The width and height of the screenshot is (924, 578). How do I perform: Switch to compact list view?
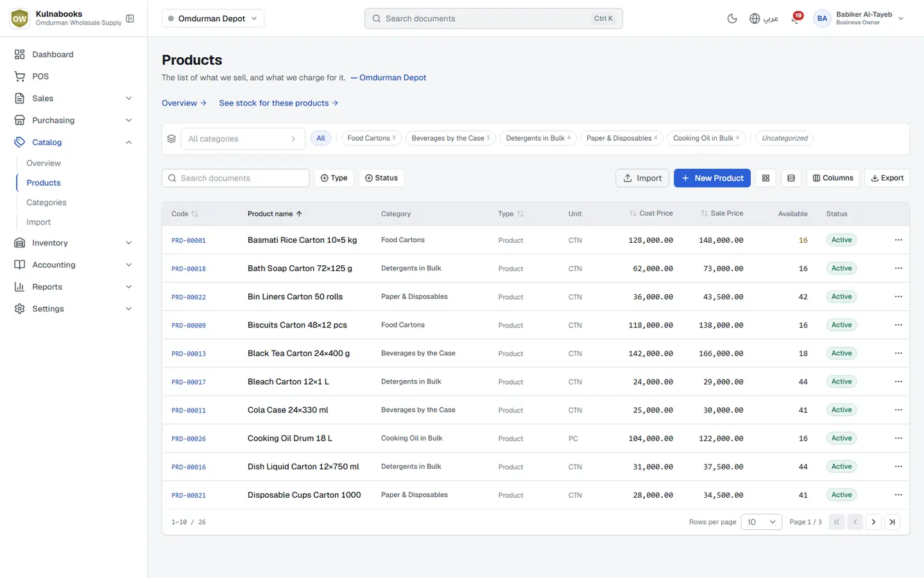[791, 178]
